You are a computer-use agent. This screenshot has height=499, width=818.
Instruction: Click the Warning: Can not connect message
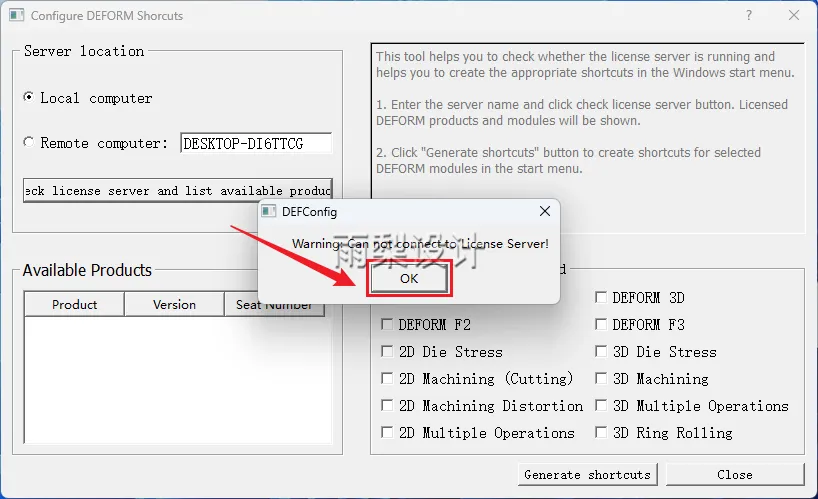point(420,244)
